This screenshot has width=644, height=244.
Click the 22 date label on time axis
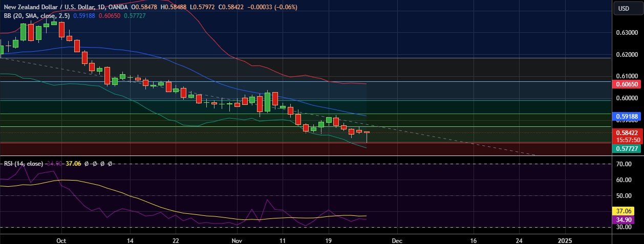176,239
